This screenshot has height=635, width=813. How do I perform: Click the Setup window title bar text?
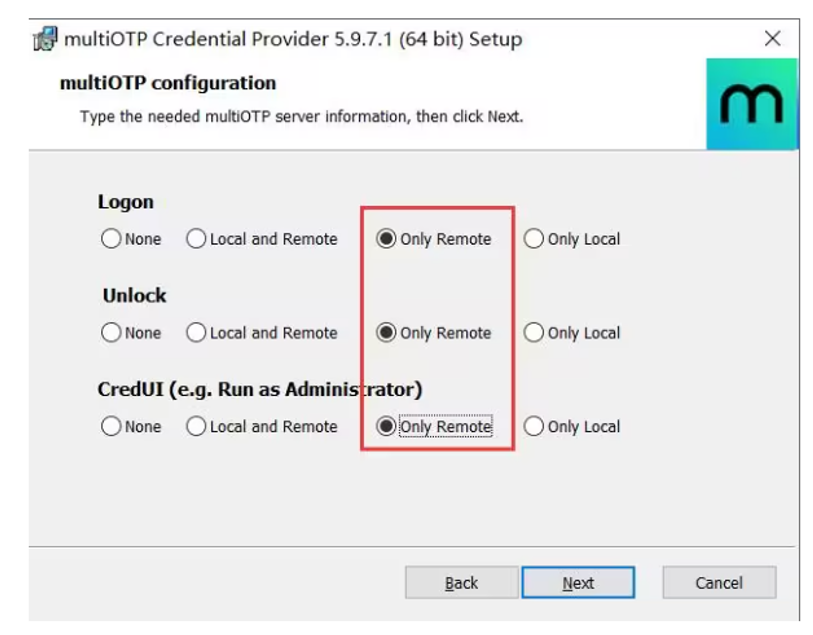pyautogui.click(x=293, y=40)
